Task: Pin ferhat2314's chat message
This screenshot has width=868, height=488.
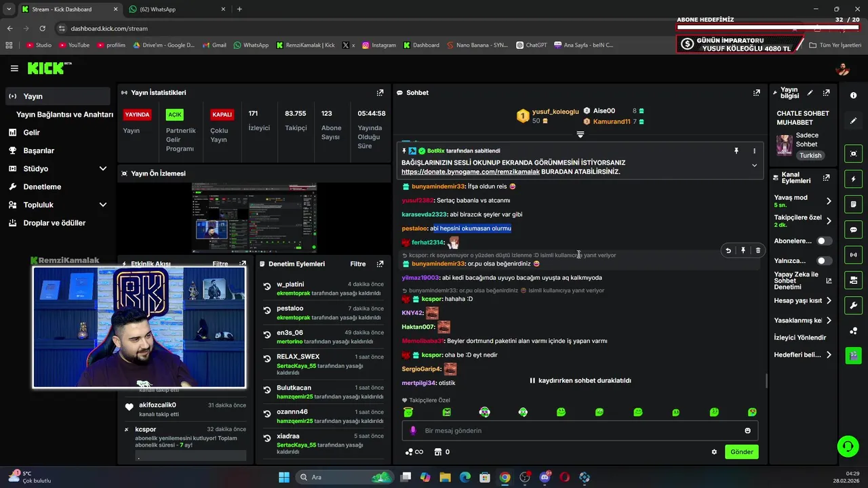Action: [x=743, y=251]
